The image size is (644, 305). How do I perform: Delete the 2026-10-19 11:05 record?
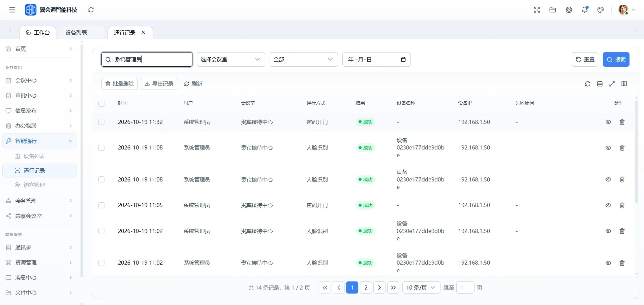622,205
